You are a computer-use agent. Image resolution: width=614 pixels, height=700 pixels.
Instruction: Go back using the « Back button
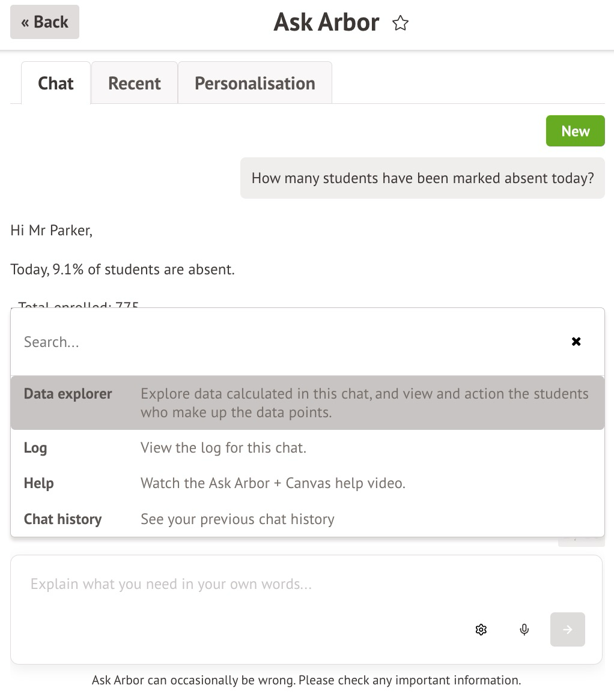point(44,22)
